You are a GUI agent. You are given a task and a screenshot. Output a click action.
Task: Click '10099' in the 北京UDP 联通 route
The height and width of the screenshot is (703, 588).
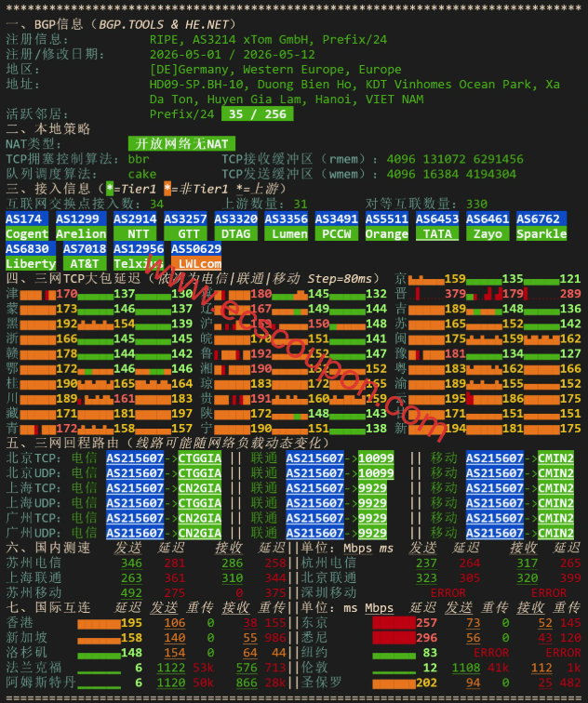tap(376, 473)
